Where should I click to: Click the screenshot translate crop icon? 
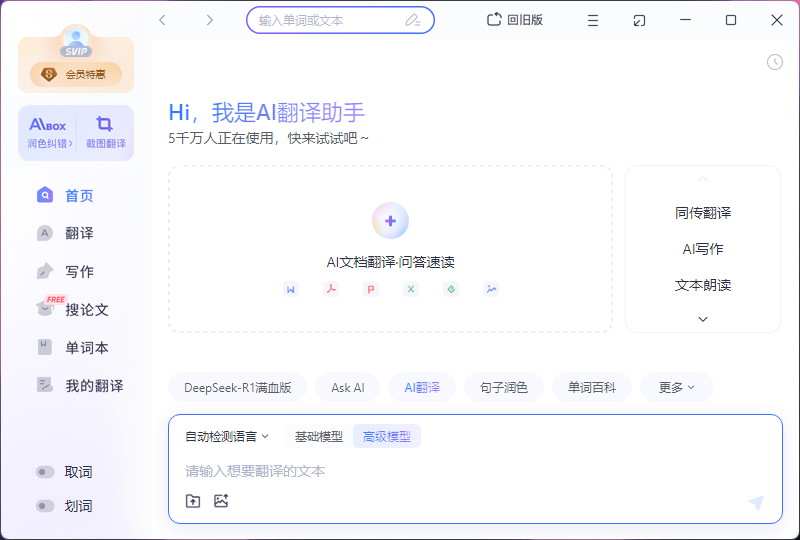[104, 124]
